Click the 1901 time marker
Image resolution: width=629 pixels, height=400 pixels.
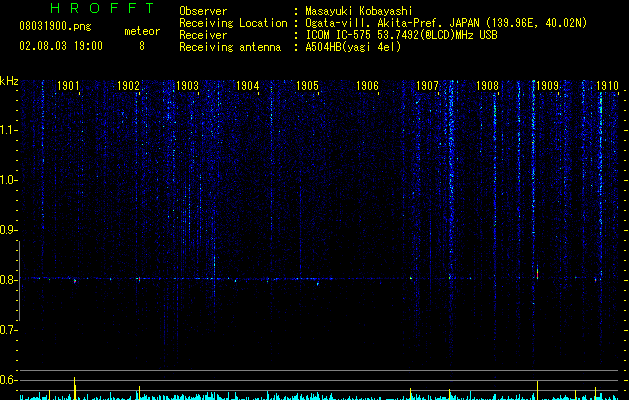pos(68,86)
